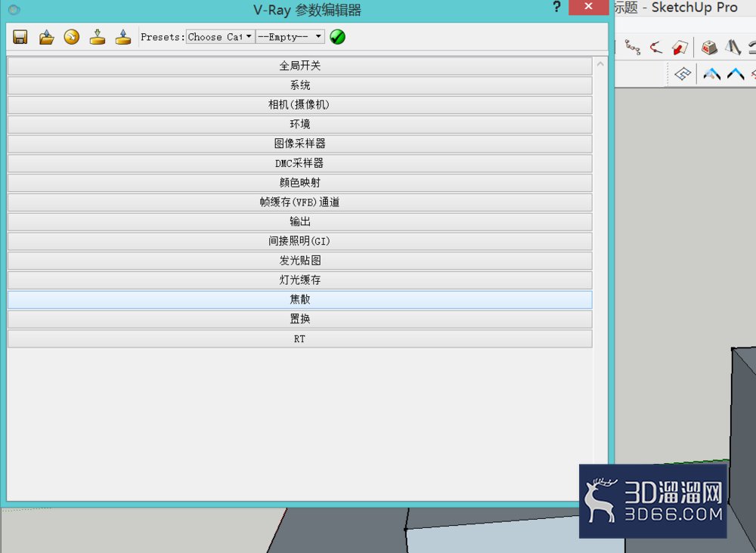
Task: Expand the 环境 rollout
Action: point(300,125)
